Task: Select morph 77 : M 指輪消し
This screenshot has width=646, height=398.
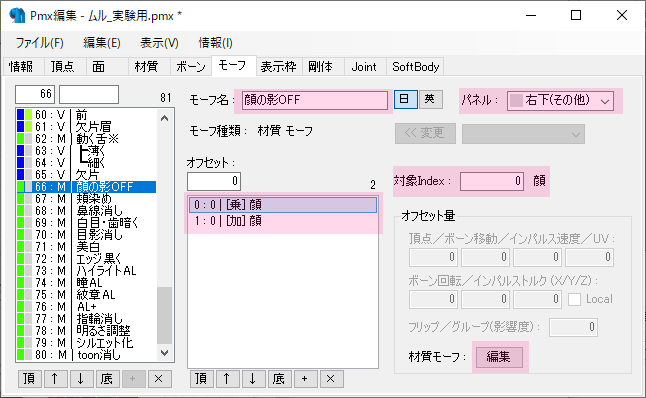Action: click(x=86, y=318)
